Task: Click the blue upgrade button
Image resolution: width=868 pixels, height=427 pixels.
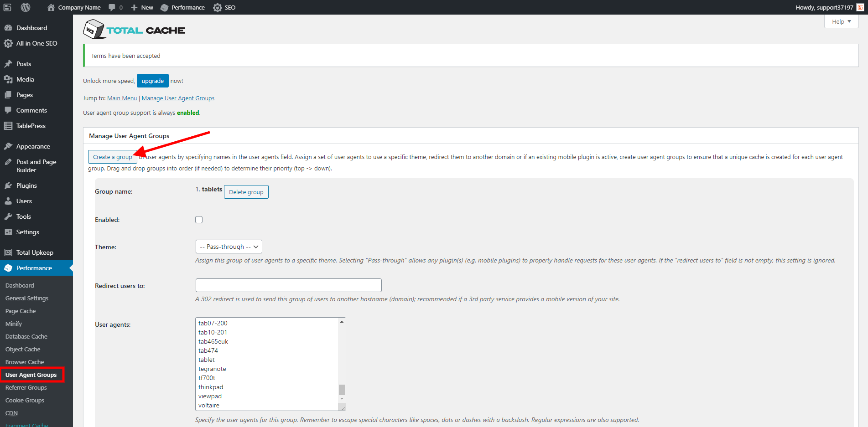Action: pyautogui.click(x=153, y=81)
